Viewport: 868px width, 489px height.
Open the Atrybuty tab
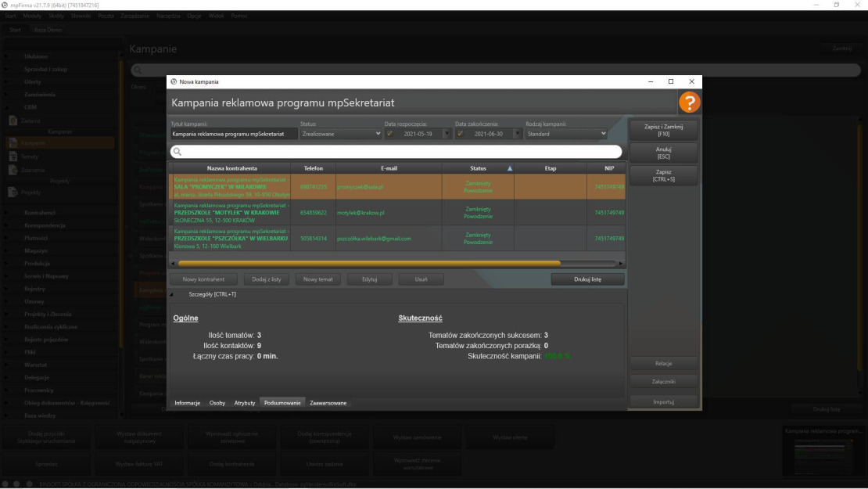[x=245, y=403]
